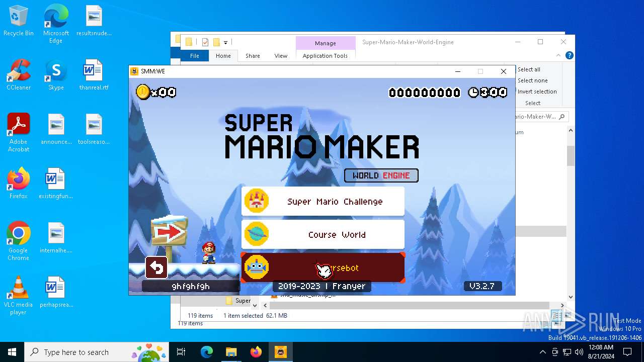Select the announce image file on desktop
The width and height of the screenshot is (644, 362).
coord(56,130)
